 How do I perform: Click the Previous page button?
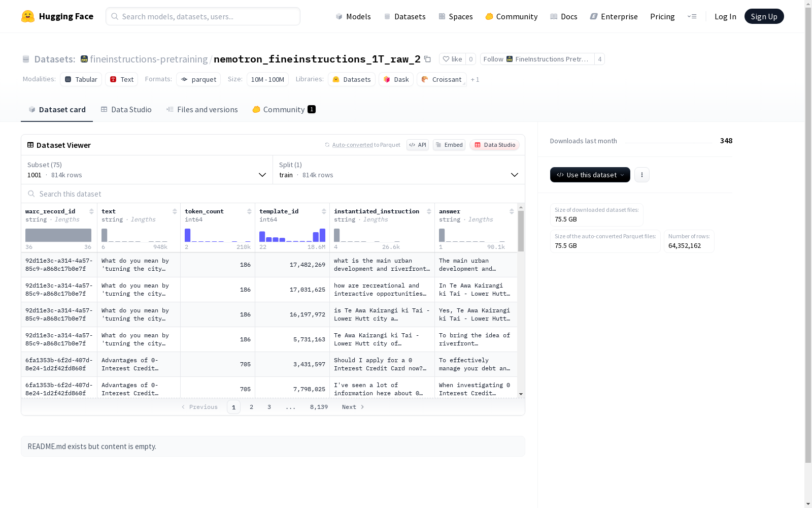tap(199, 407)
